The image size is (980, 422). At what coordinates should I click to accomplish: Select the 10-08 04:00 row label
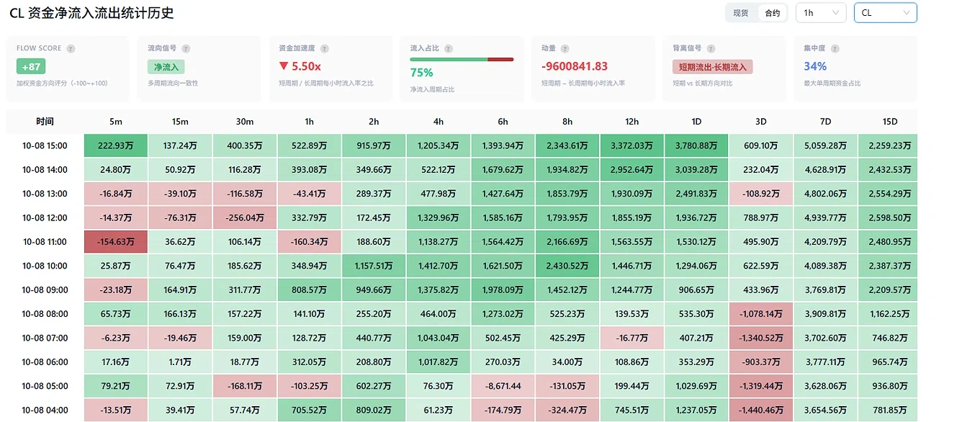45,410
